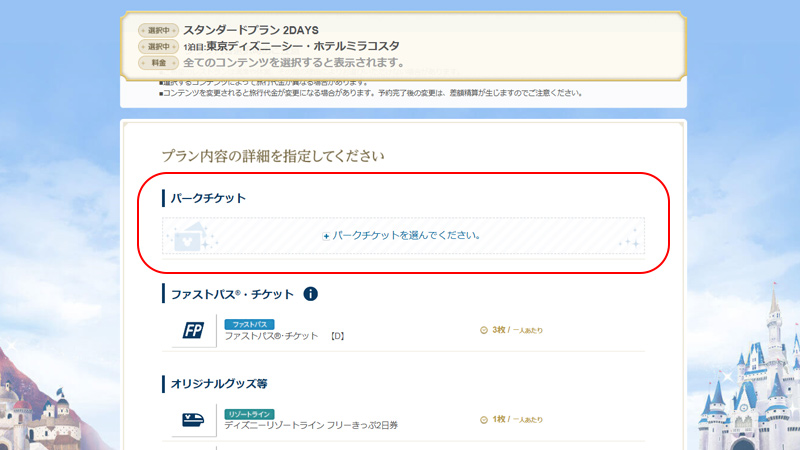The width and height of the screenshot is (800, 450).
Task: Click スタンダードプラン 2DAYS in summary bar
Action: click(251, 30)
